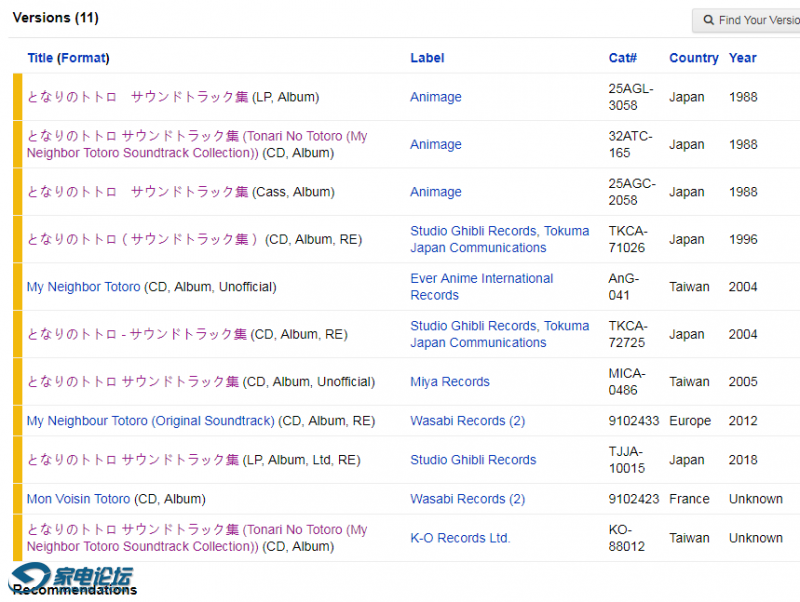
Task: Open Animage label in the 25AGL-3058 row
Action: coord(436,97)
